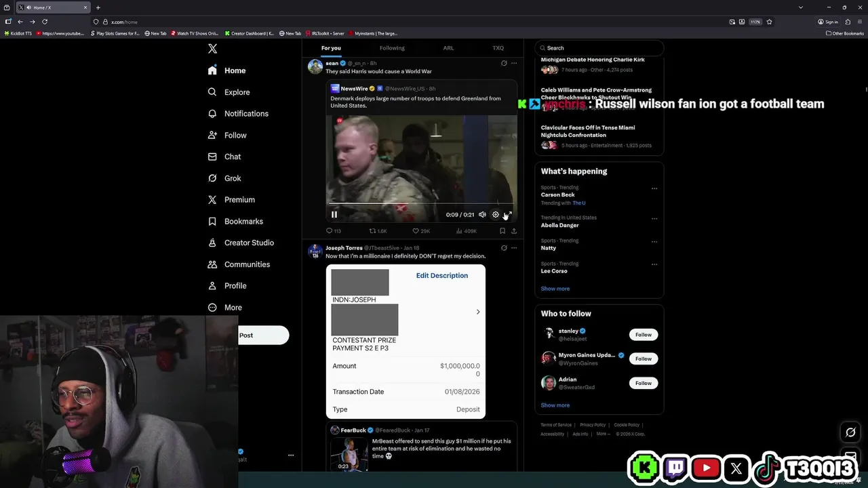Bookmark this page with star icon

pyautogui.click(x=769, y=22)
